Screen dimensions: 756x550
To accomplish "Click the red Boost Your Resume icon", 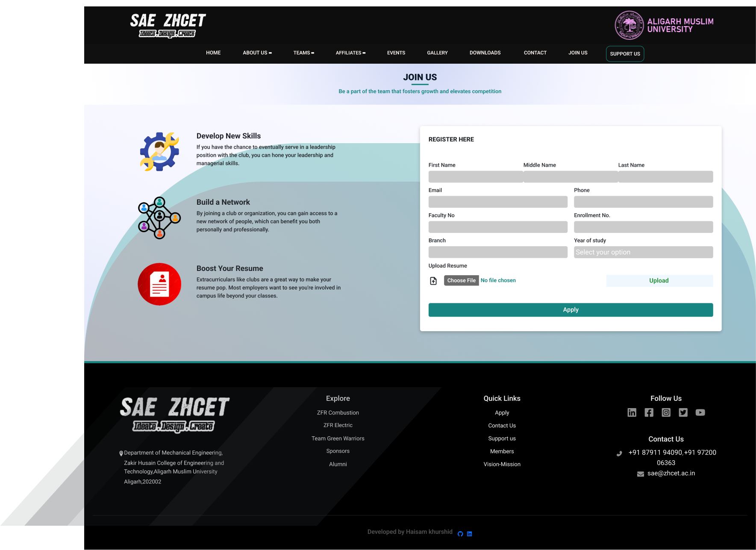I will [159, 284].
